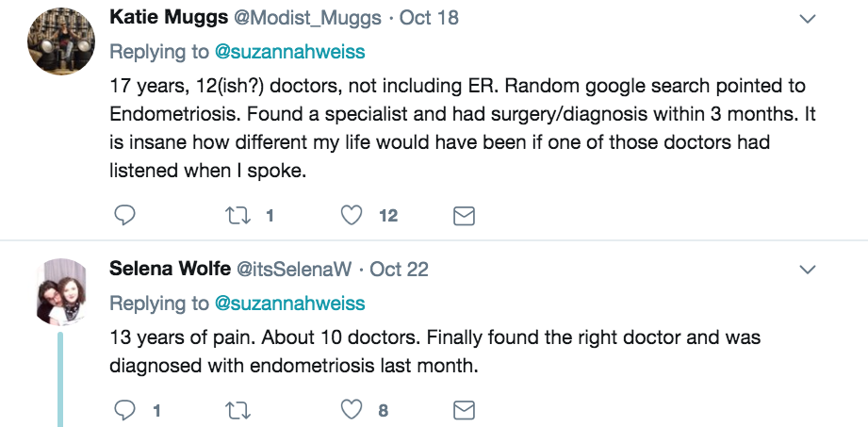Screen dimensions: 868x427
Task: Follow @suzannahweiss link in Selena's tweet
Action: (x=289, y=303)
